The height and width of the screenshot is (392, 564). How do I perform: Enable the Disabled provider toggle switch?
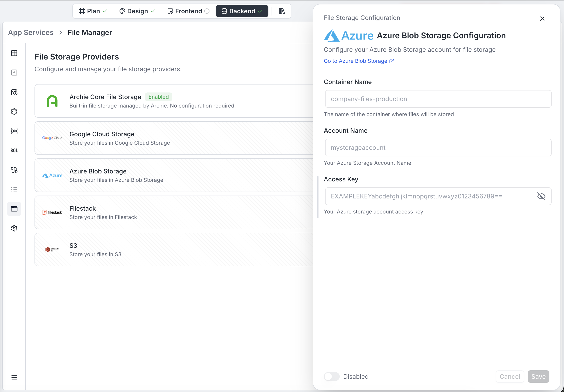pos(332,376)
